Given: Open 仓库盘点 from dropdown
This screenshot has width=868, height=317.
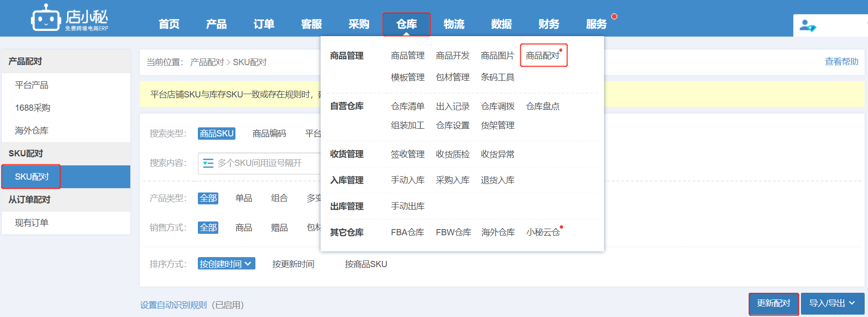Looking at the screenshot, I should coord(543,106).
